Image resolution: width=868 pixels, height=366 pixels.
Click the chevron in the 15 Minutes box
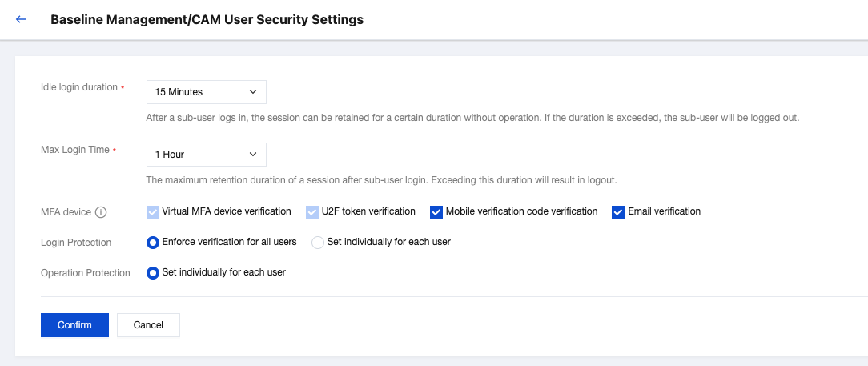click(253, 92)
